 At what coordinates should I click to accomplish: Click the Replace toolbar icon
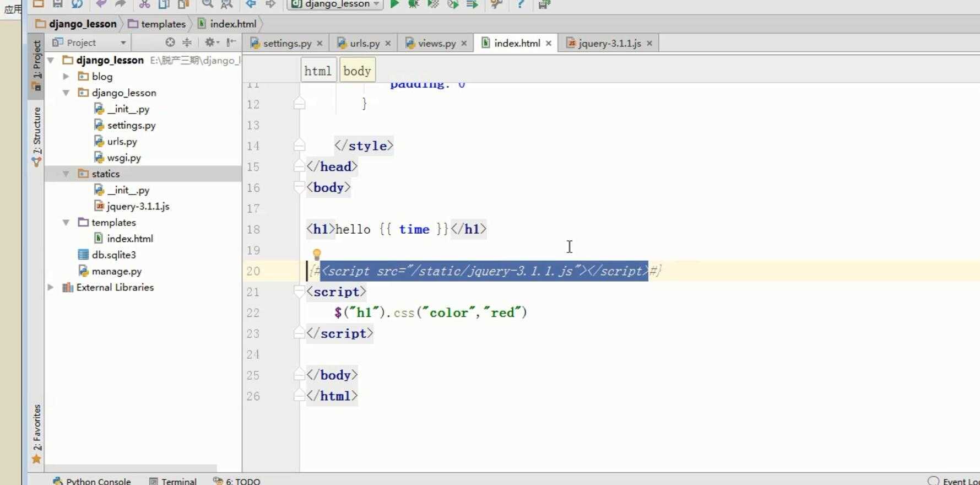coord(226,3)
